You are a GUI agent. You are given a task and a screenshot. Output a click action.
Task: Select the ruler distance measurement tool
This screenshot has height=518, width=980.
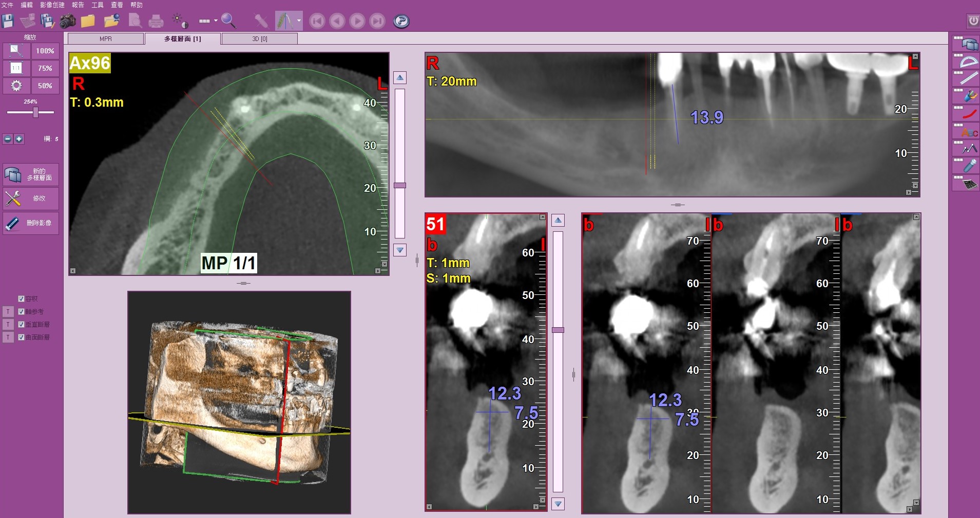tap(968, 78)
